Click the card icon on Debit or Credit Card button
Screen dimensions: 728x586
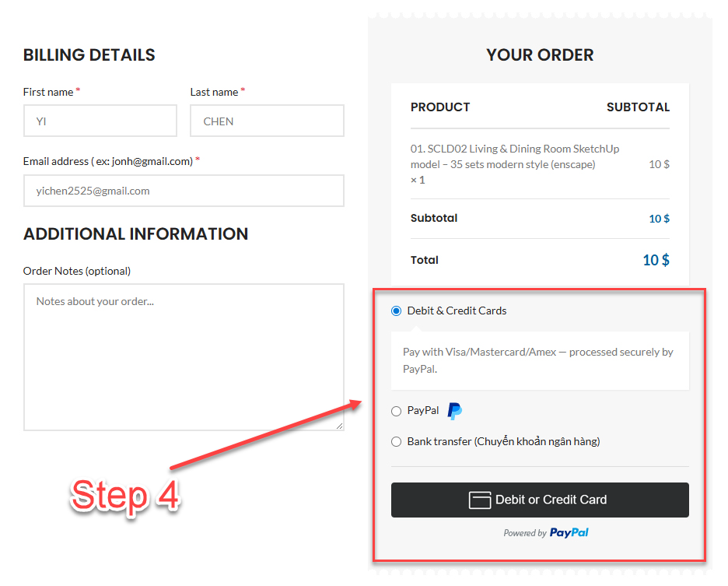coord(480,500)
